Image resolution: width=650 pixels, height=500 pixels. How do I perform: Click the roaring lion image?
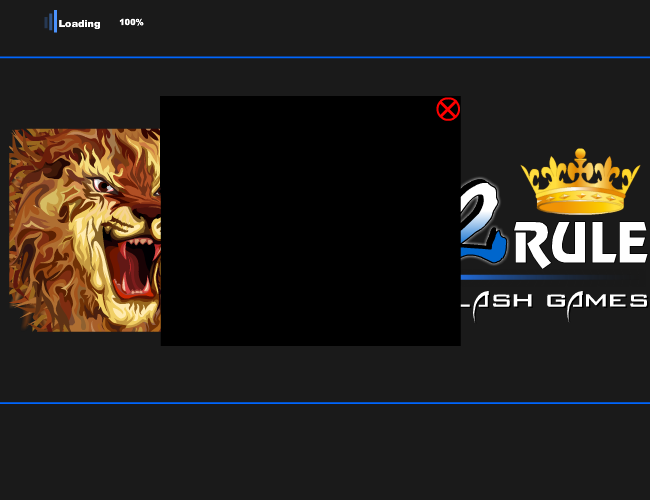[85, 230]
